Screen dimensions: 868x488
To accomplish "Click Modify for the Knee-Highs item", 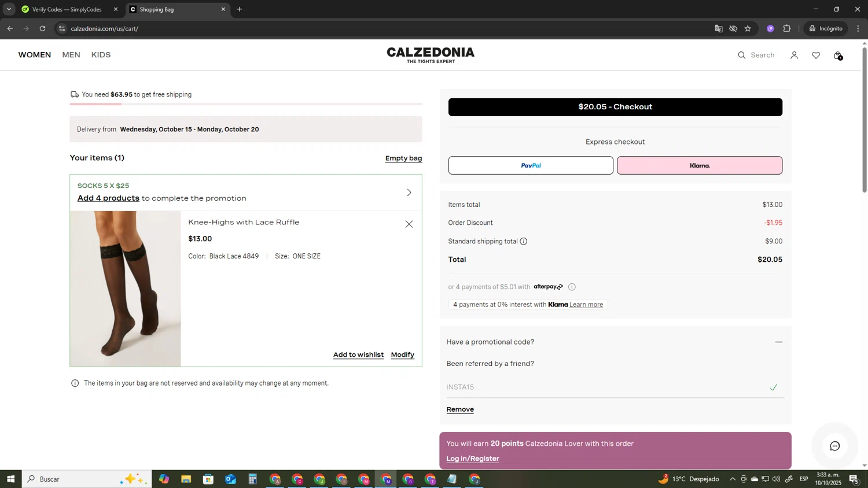I will [x=402, y=355].
